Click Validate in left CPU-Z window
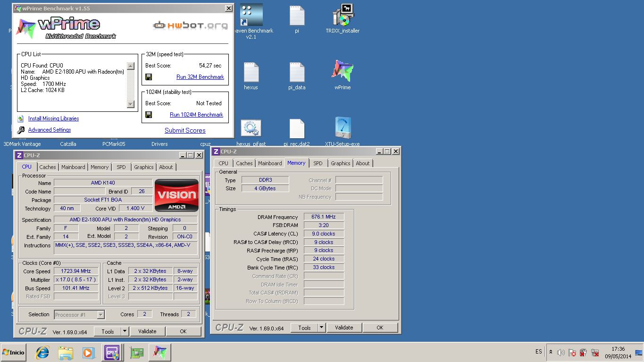This screenshot has width=644, height=362. 147,331
